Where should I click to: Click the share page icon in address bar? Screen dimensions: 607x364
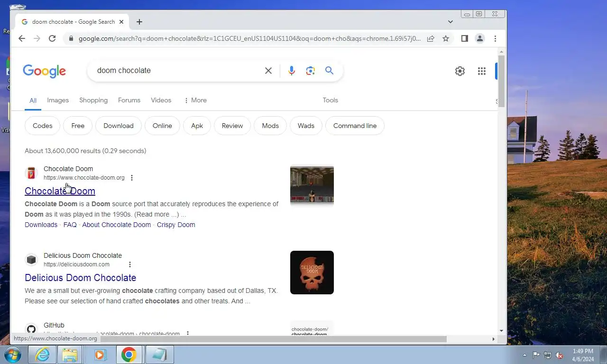tap(431, 39)
